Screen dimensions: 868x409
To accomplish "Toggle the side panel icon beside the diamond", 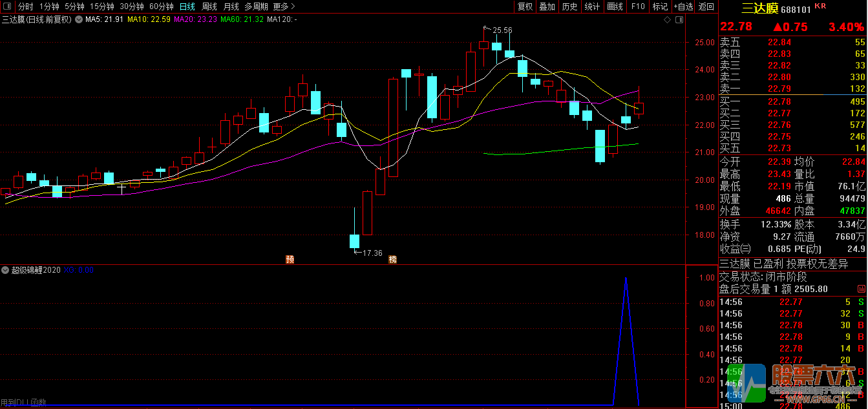I will coord(679,20).
